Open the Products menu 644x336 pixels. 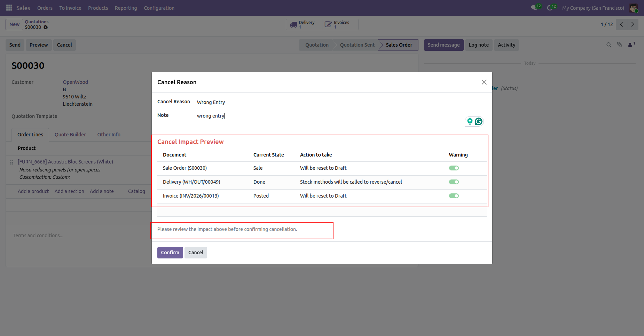tap(98, 8)
